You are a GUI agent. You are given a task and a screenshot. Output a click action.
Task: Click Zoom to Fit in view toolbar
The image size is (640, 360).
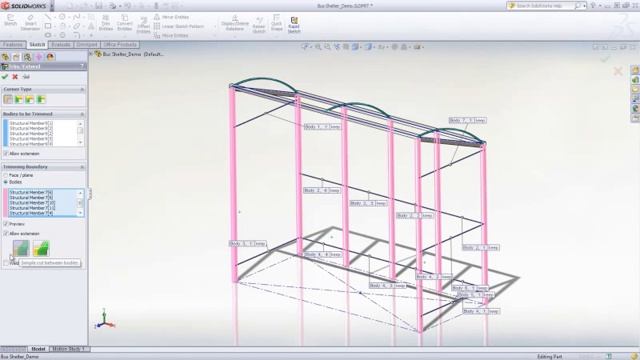pyautogui.click(x=318, y=47)
